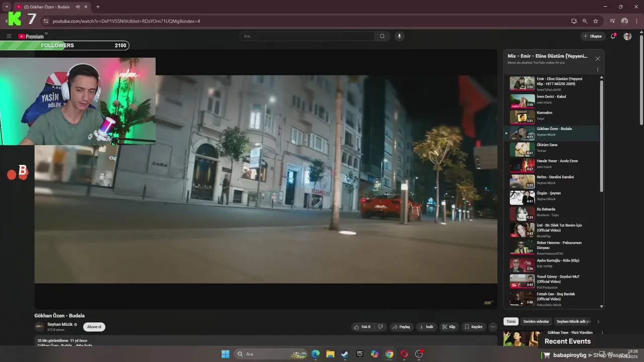
Task: Go to YouTube Premium home logo
Action: click(x=32, y=36)
